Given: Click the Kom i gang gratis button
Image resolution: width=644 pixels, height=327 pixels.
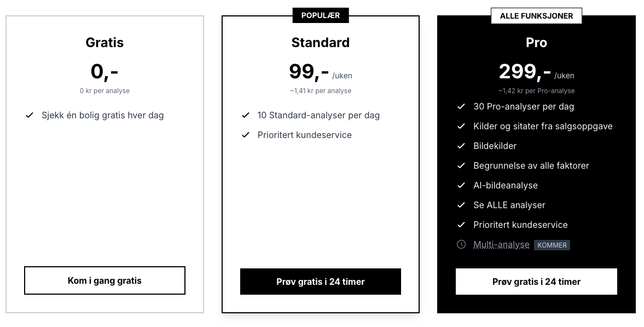Looking at the screenshot, I should point(105,280).
